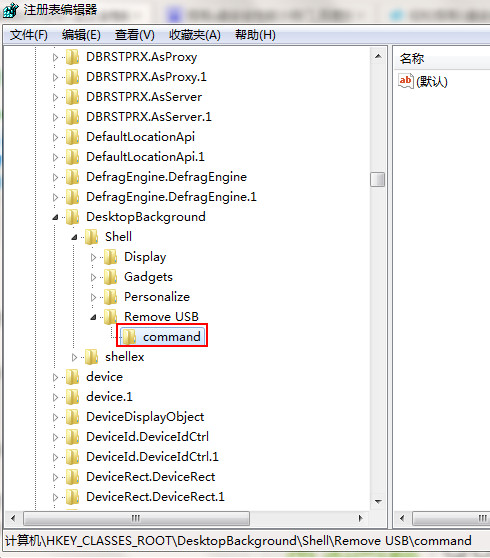Click the Remove USB folder icon

(110, 317)
